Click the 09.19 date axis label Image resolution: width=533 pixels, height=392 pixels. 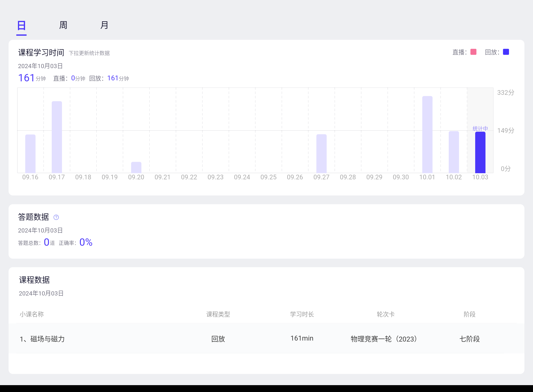110,177
